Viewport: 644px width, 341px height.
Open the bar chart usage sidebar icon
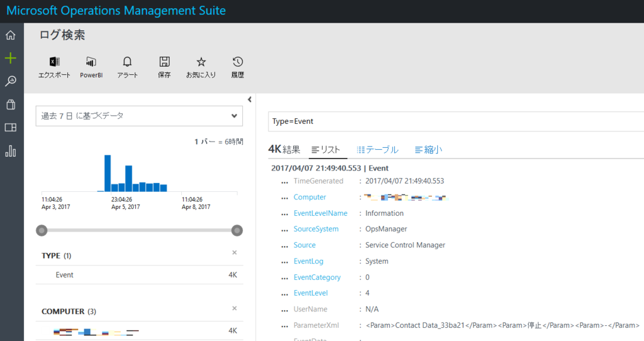(10, 151)
